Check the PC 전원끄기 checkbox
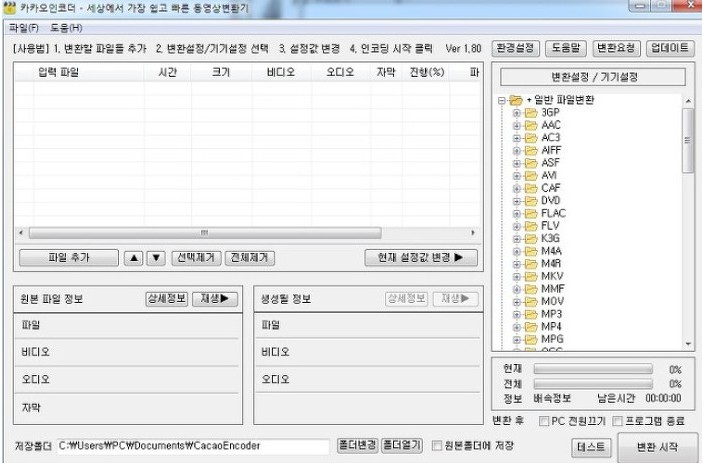This screenshot has width=703, height=464. [544, 421]
